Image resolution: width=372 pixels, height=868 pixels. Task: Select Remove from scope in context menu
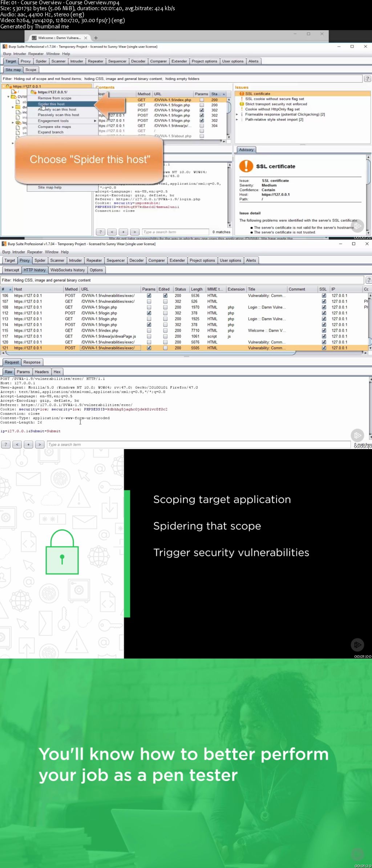54,98
